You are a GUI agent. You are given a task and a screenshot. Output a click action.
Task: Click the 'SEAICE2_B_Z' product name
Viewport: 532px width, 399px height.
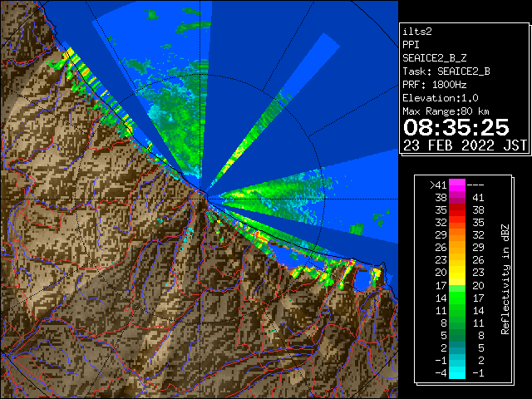pos(435,58)
